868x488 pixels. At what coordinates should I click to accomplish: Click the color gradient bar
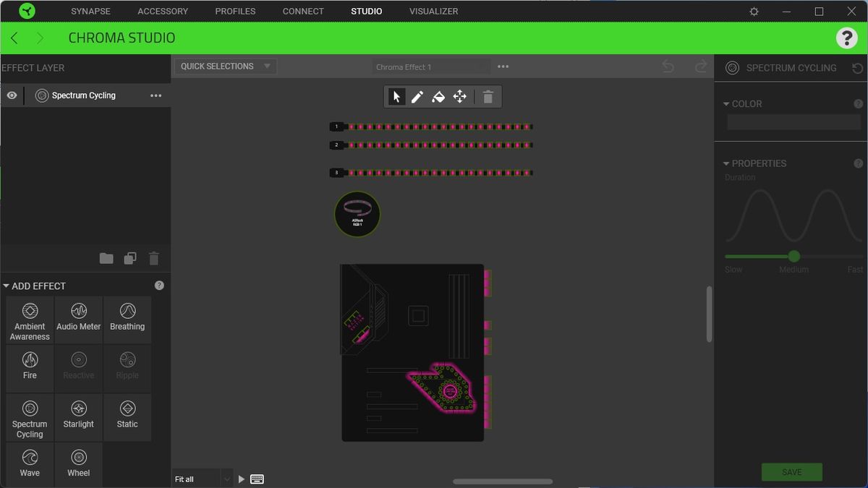pos(794,122)
